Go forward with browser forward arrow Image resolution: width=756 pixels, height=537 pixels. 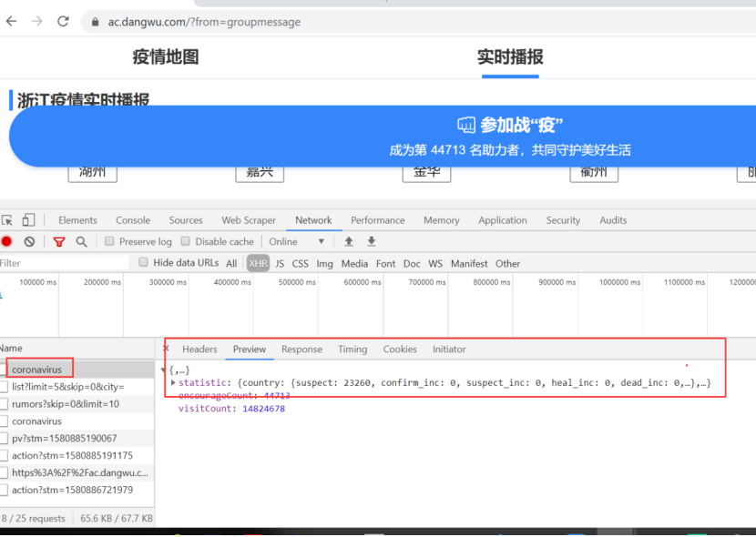[37, 21]
